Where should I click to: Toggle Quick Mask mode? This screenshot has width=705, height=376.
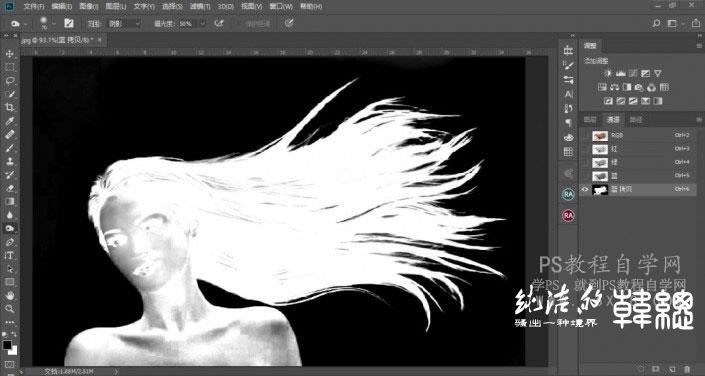click(9, 364)
